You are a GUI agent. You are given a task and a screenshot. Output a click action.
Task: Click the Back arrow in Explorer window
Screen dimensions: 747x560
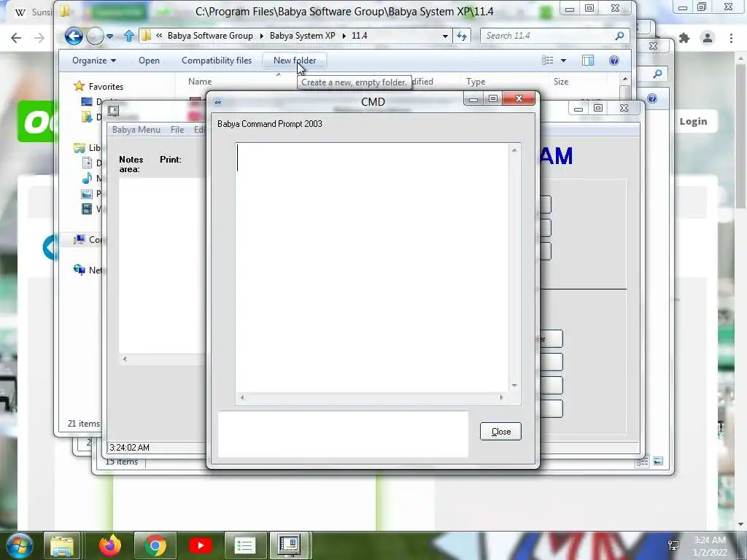[x=74, y=36]
